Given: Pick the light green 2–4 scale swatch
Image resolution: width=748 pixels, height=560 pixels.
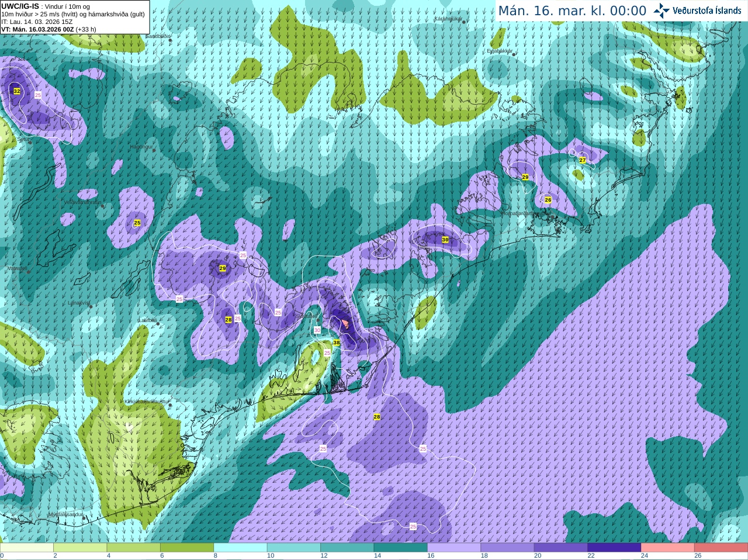Looking at the screenshot, I should point(80,548).
